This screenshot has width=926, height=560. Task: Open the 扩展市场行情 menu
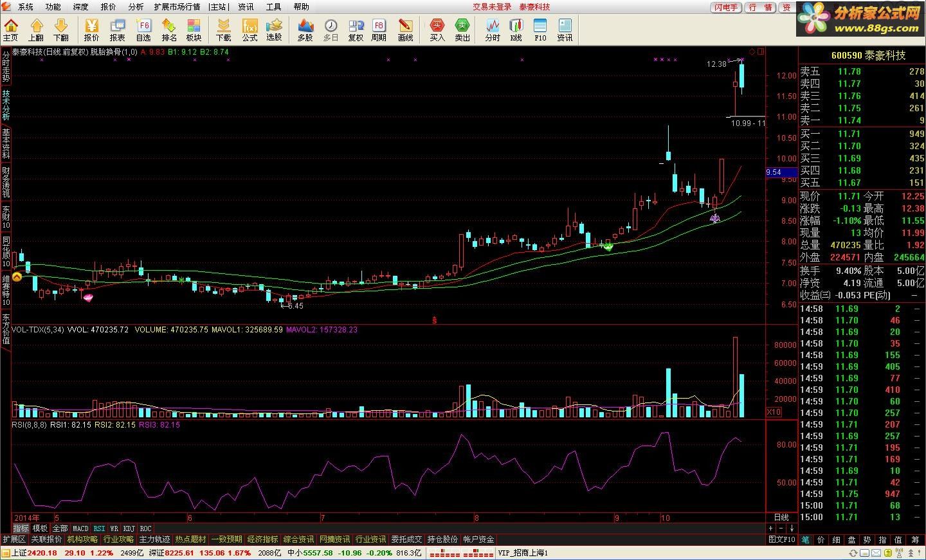[x=177, y=7]
